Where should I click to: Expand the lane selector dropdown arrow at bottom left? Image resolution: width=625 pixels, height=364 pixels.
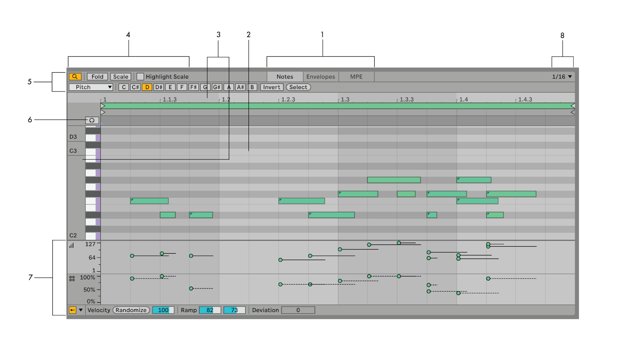click(81, 310)
